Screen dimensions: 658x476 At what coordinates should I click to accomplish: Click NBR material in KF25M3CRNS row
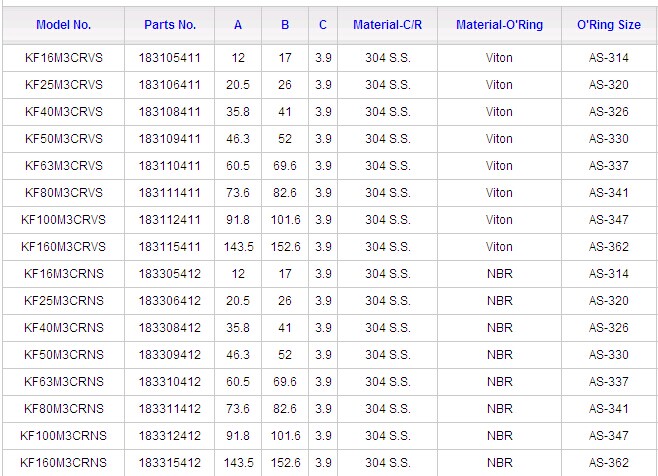tap(499, 301)
